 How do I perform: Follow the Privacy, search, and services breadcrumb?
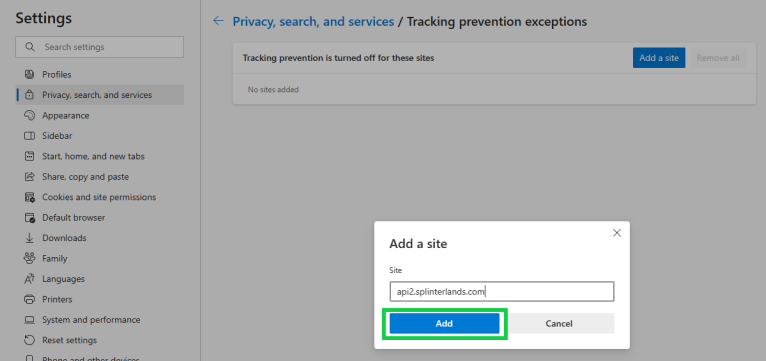tap(313, 21)
